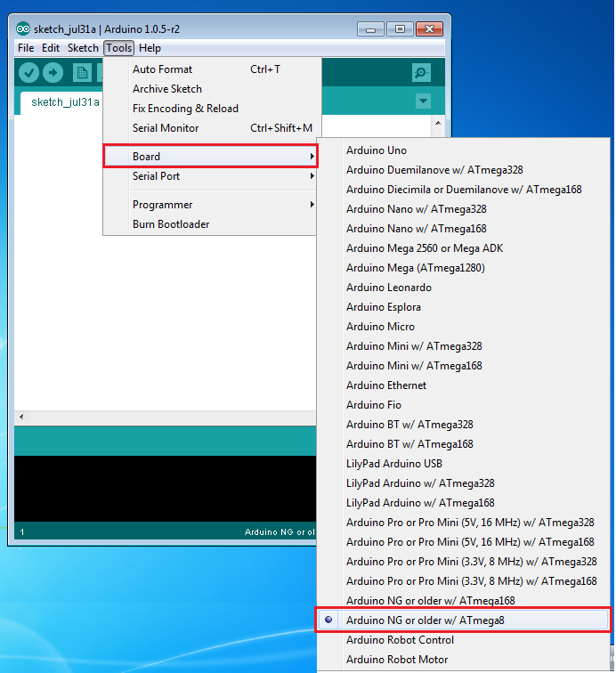This screenshot has width=616, height=673.
Task: Open Serial Monitor from Tools menu
Action: click(x=212, y=128)
